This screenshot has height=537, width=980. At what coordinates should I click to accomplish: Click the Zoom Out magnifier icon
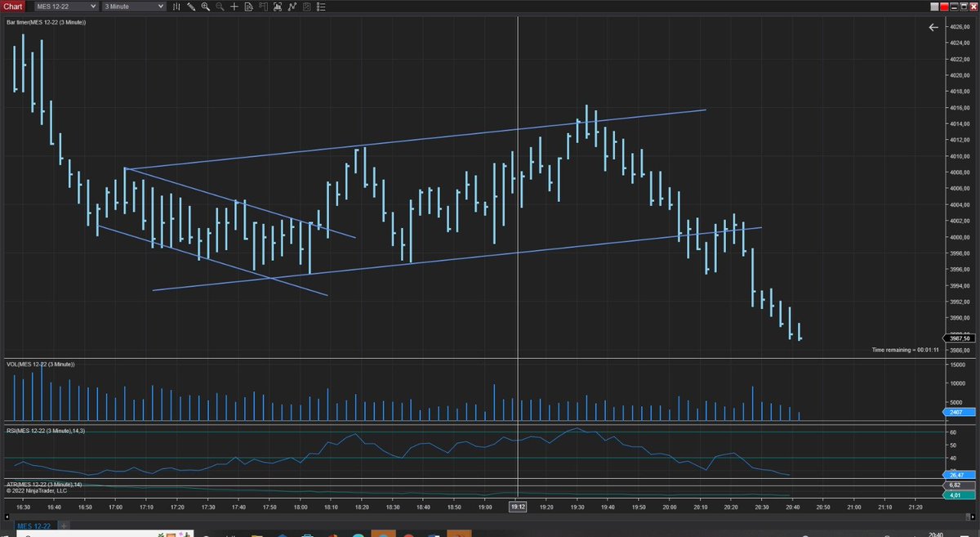click(x=220, y=7)
